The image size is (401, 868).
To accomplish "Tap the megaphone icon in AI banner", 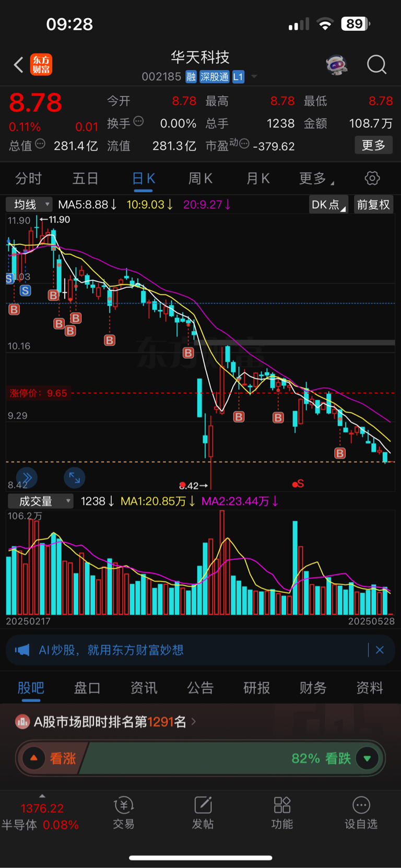I will tap(22, 650).
